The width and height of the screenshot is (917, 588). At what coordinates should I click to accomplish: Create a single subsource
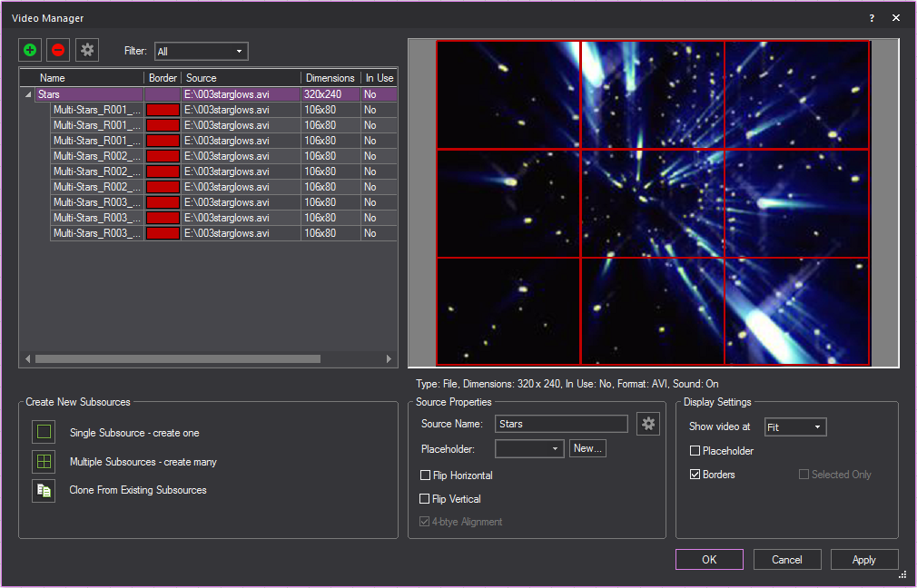tap(43, 433)
